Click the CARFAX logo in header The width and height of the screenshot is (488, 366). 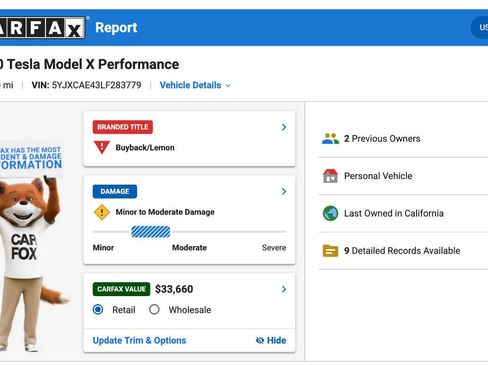click(42, 28)
